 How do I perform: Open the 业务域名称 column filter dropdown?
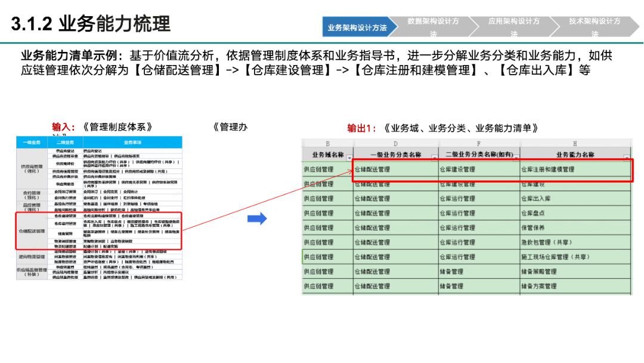tap(349, 158)
